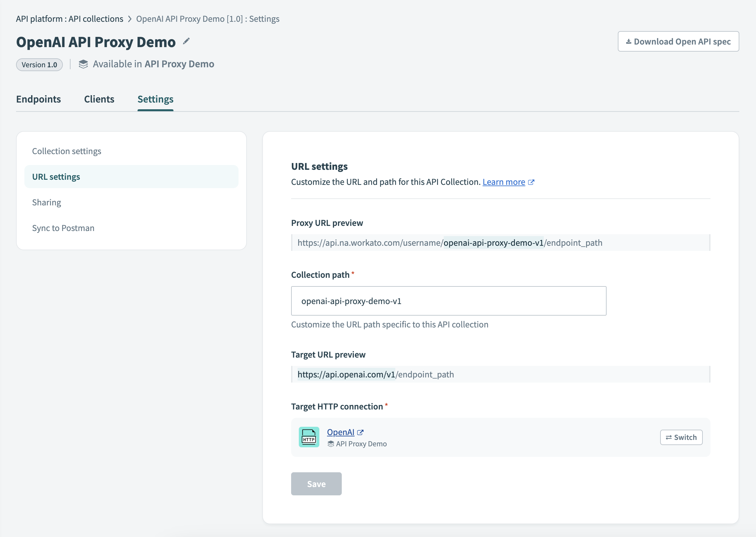Click the pencil icon to rename the collection
Screen dimensions: 756x537
pyautogui.click(x=186, y=41)
